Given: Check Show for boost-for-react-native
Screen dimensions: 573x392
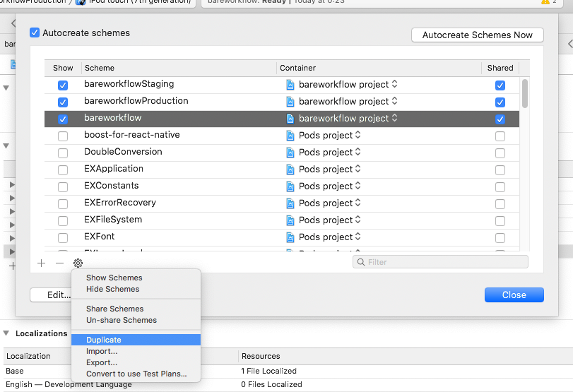Looking at the screenshot, I should (63, 136).
